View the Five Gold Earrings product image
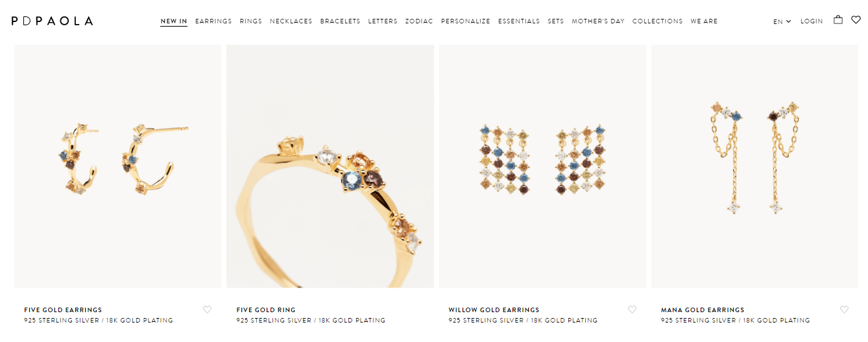Screen dimensions: 868x342 point(117,166)
